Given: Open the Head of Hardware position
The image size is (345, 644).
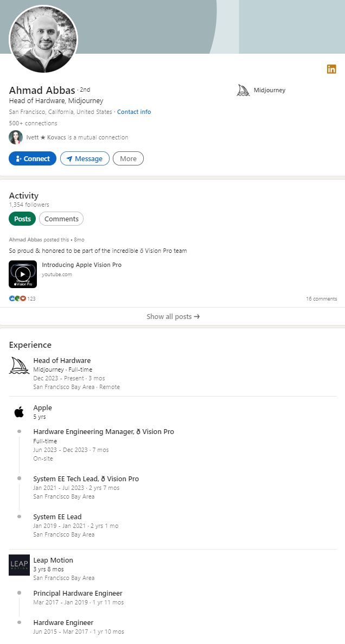Looking at the screenshot, I should (62, 360).
